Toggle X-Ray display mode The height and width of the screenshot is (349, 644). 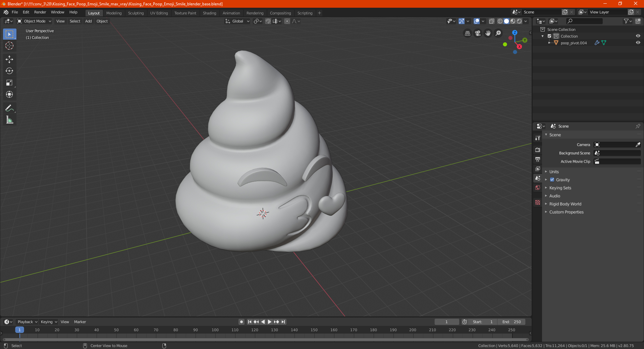492,21
